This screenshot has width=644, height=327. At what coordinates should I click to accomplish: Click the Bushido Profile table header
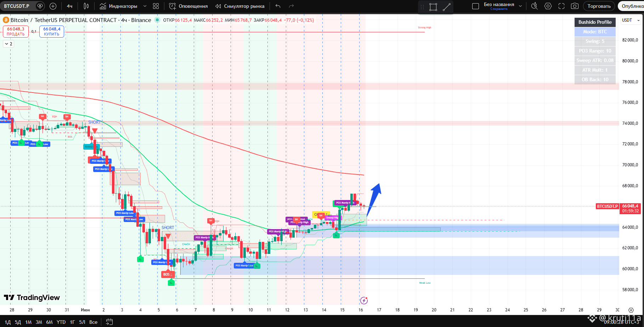(x=595, y=22)
